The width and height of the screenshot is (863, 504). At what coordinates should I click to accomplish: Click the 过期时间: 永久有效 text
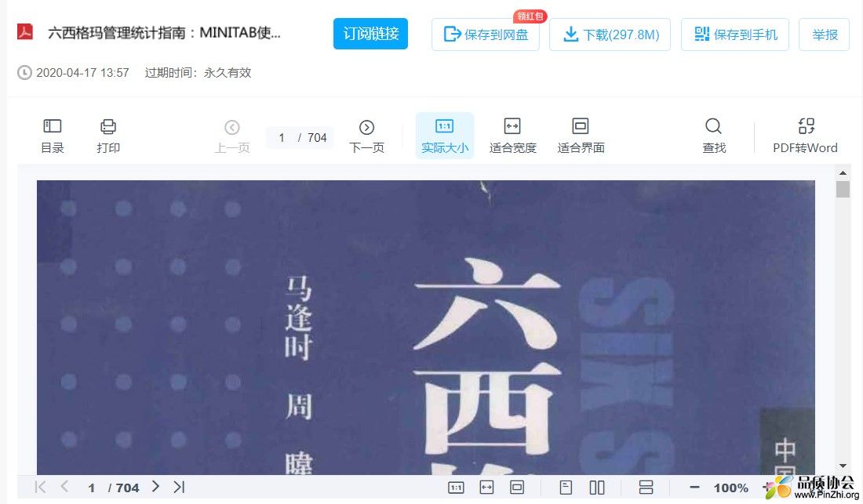(198, 73)
